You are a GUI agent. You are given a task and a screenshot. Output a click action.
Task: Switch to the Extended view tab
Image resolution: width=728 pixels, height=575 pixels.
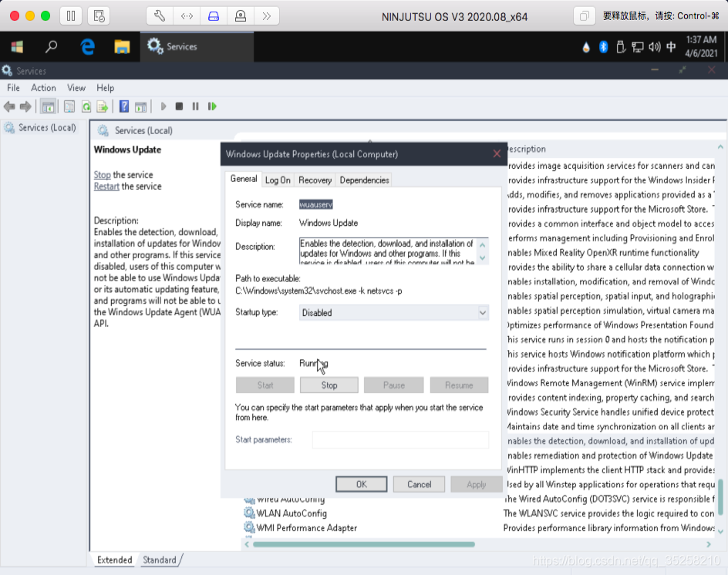114,560
